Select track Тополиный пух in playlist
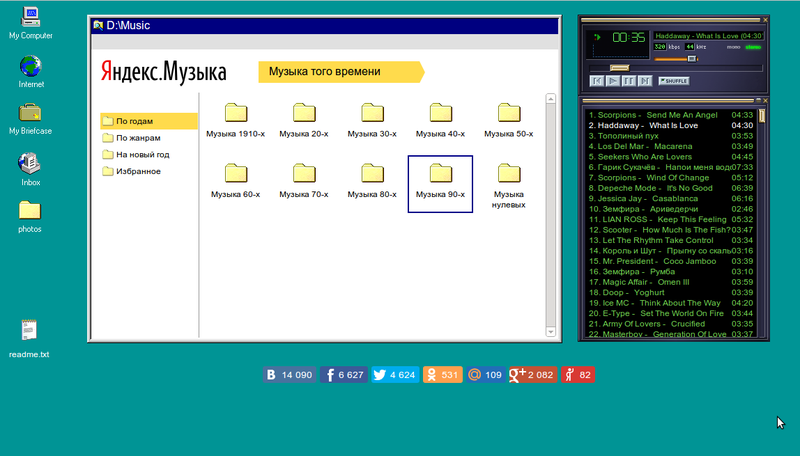 tap(670, 136)
